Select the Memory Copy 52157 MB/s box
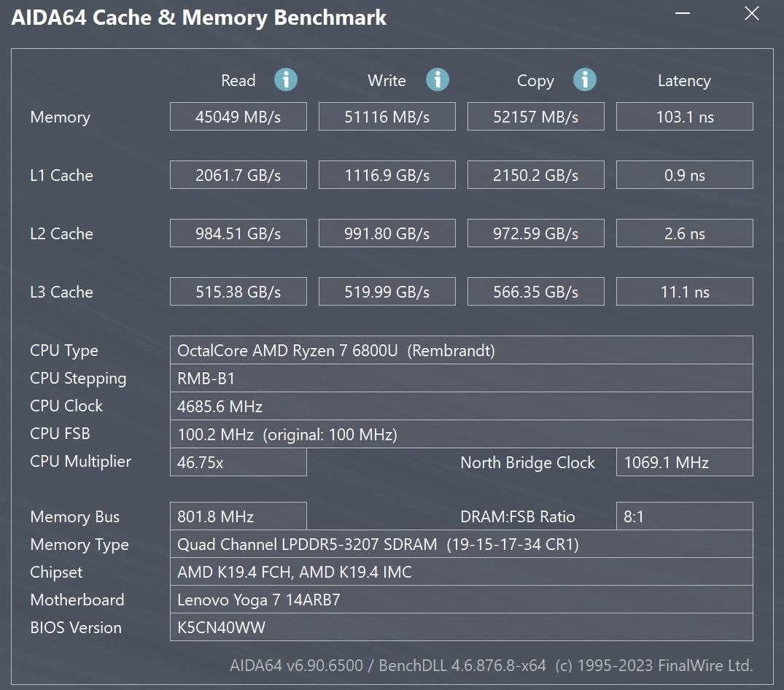 click(x=535, y=117)
